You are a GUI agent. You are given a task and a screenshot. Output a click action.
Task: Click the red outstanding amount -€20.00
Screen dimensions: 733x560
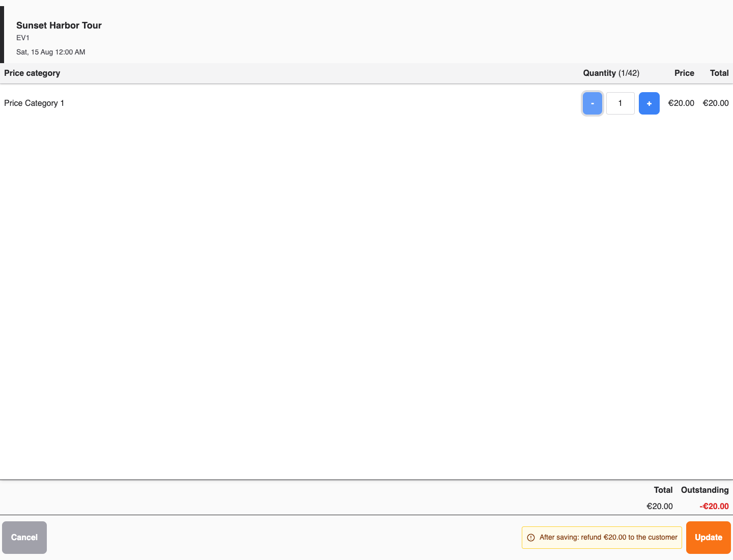click(x=714, y=507)
